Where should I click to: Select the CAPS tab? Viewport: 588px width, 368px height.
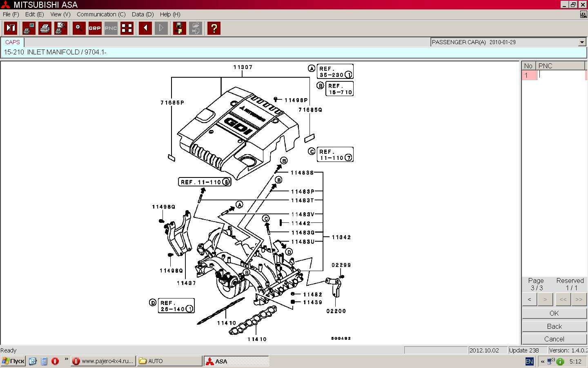[13, 42]
